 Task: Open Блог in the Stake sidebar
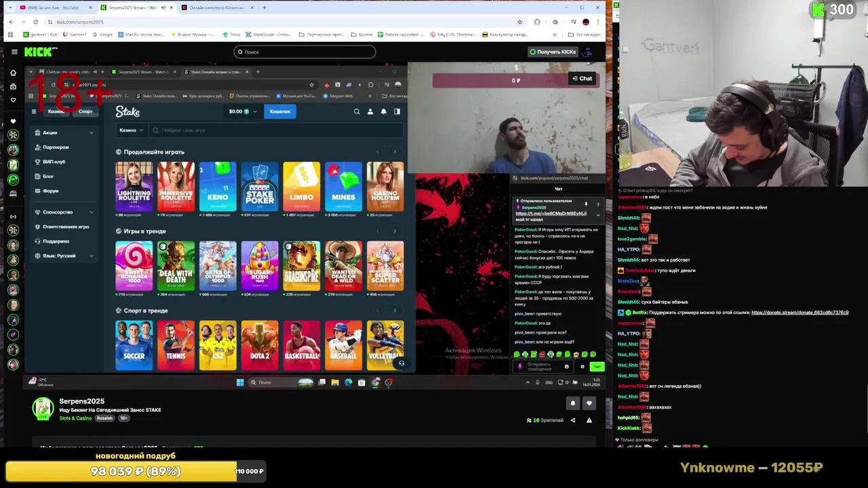tap(48, 176)
